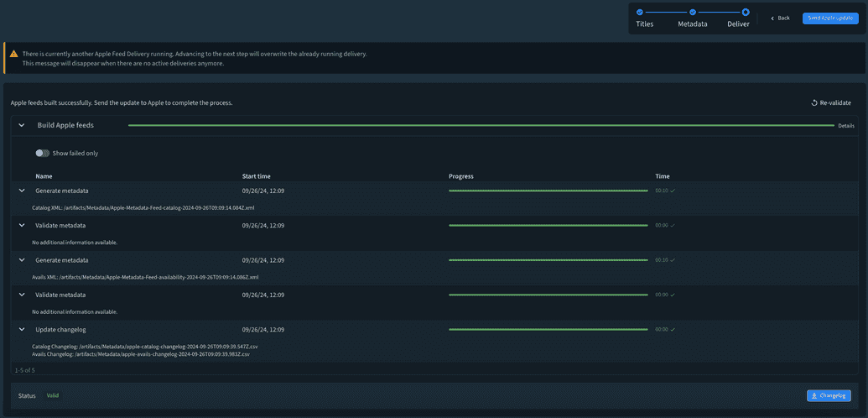Collapse the Build Apple feeds section

click(22, 125)
